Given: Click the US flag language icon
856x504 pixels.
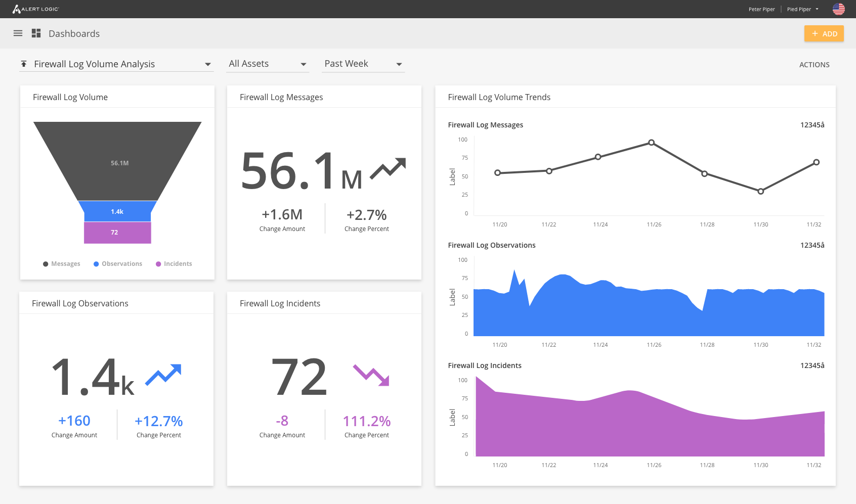Looking at the screenshot, I should click(838, 9).
